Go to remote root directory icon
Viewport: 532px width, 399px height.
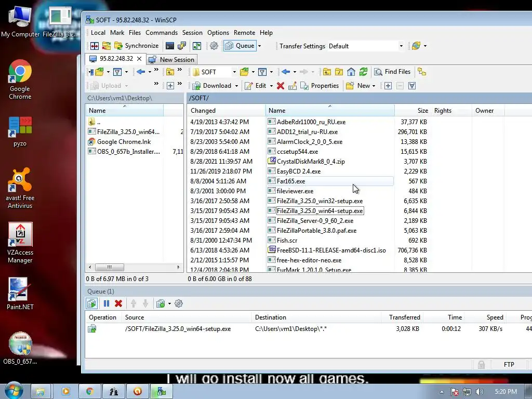click(x=339, y=72)
